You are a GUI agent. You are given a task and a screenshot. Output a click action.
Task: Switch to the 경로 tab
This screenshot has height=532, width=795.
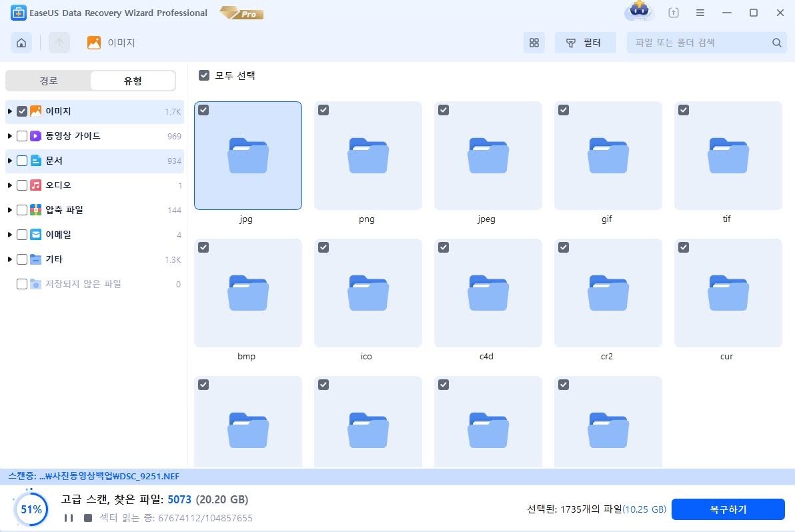coord(49,81)
